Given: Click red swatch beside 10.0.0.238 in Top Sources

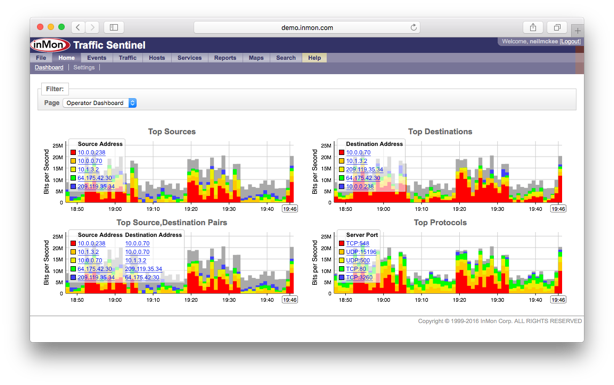Looking at the screenshot, I should click(73, 152).
